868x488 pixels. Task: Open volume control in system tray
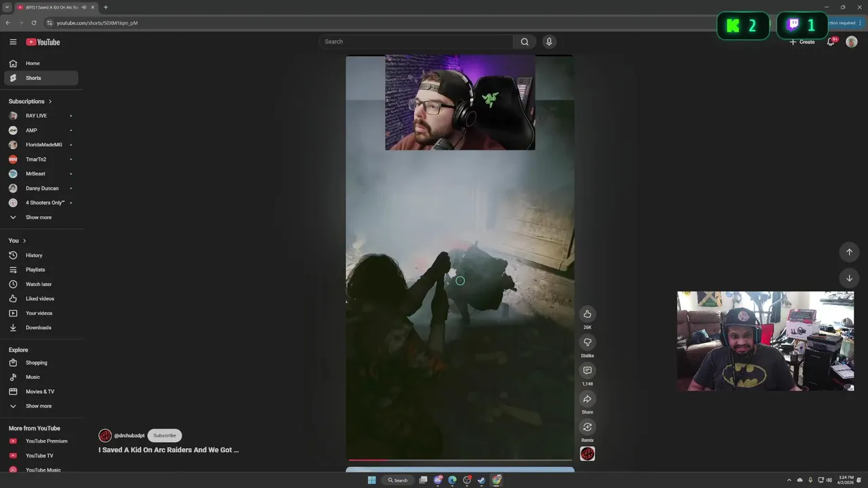pos(829,481)
